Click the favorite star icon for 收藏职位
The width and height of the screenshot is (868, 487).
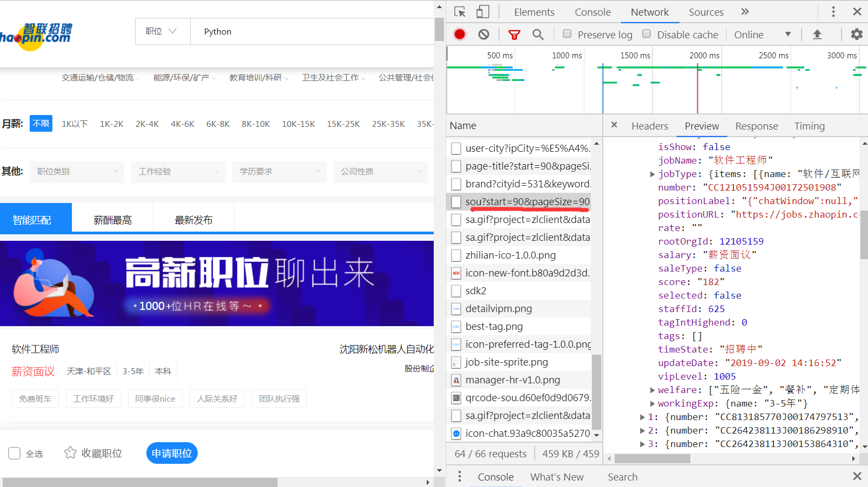tap(70, 452)
